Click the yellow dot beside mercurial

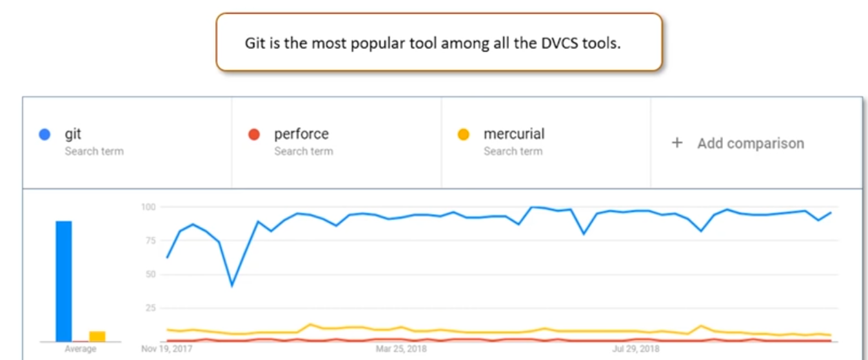[x=463, y=135]
